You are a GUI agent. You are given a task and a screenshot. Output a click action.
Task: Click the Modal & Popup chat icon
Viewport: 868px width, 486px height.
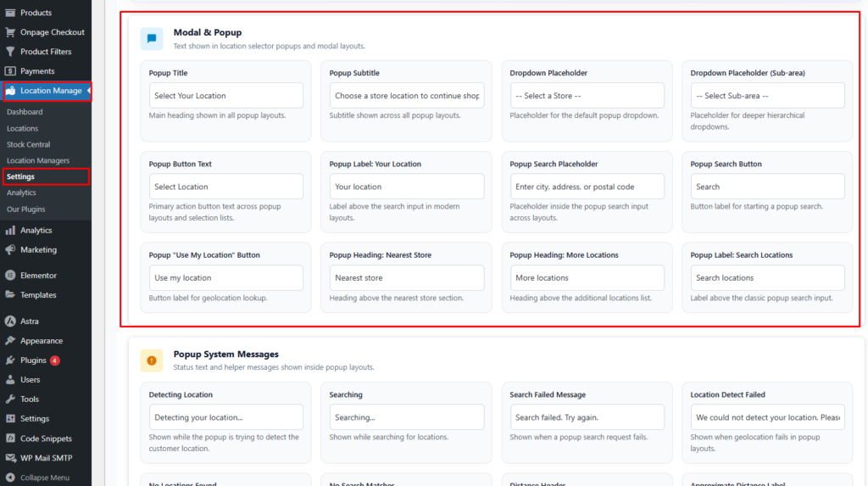(152, 38)
